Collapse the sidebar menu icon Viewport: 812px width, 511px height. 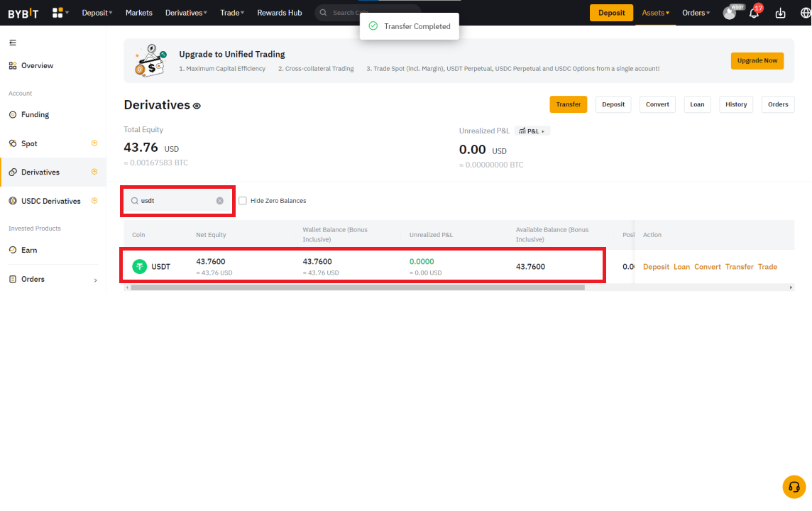pos(13,43)
